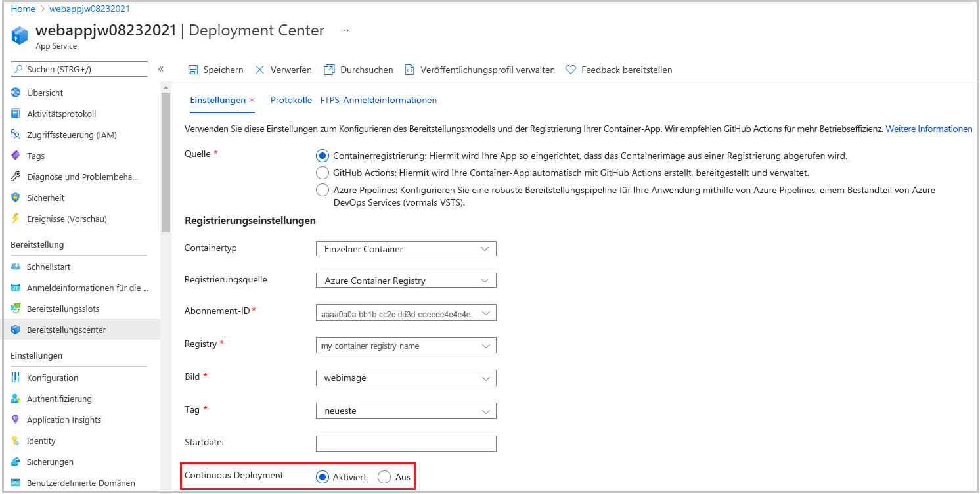This screenshot has width=980, height=494.
Task: Click the Verwerfen button label
Action: coord(291,70)
